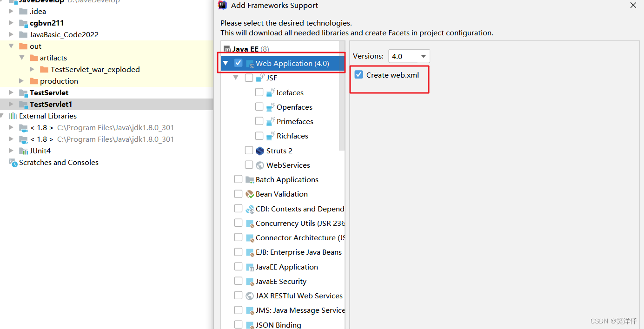The image size is (644, 329).
Task: Uncheck the Create web.xml checkbox
Action: pos(359,74)
